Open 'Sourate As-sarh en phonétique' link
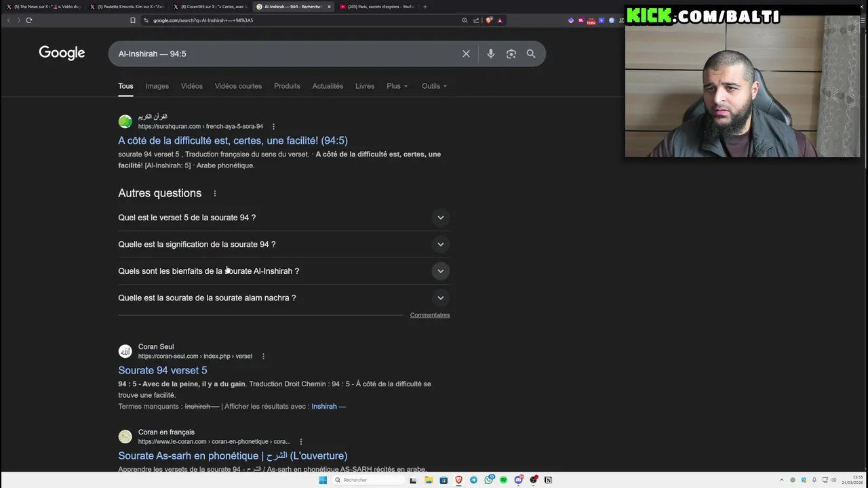 point(233,455)
